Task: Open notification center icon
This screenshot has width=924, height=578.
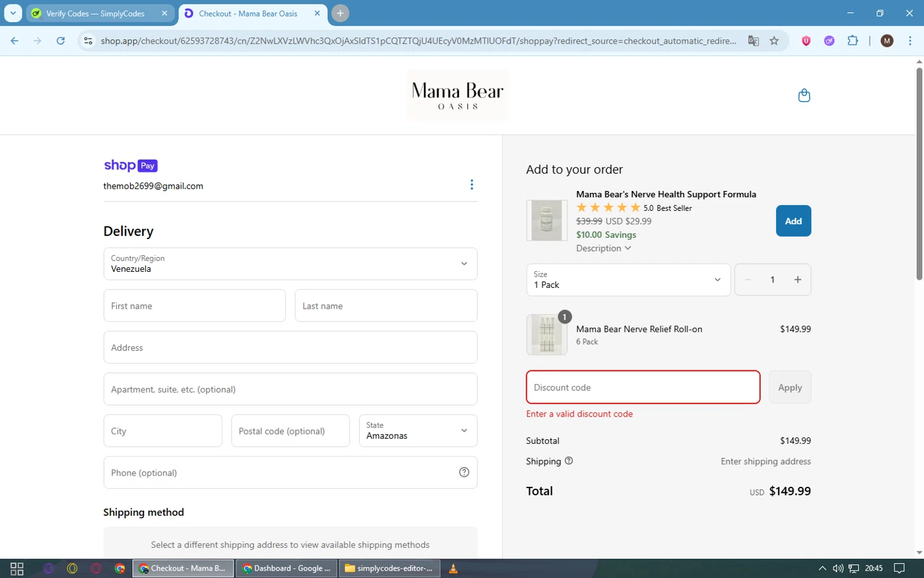Action: tap(899, 568)
